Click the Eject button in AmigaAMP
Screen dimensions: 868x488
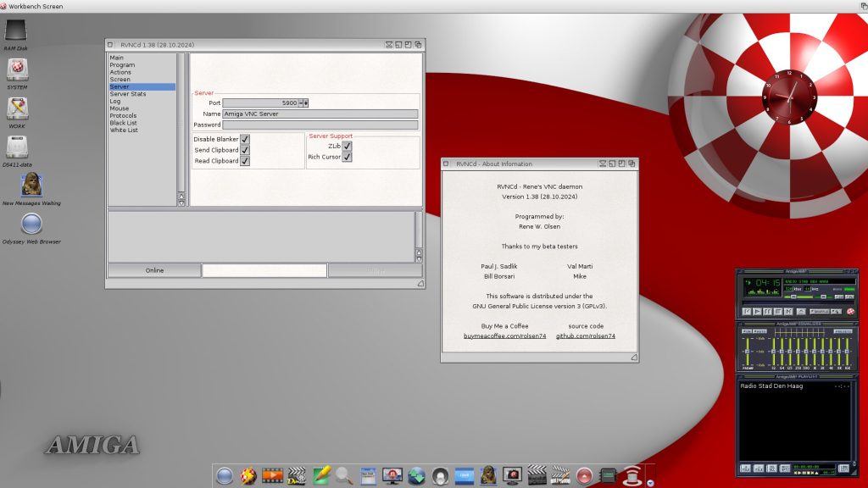tap(801, 312)
